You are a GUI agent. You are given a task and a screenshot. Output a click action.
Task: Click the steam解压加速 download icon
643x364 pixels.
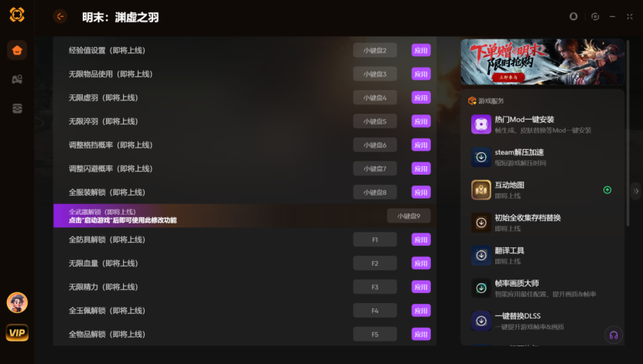pyautogui.click(x=481, y=157)
